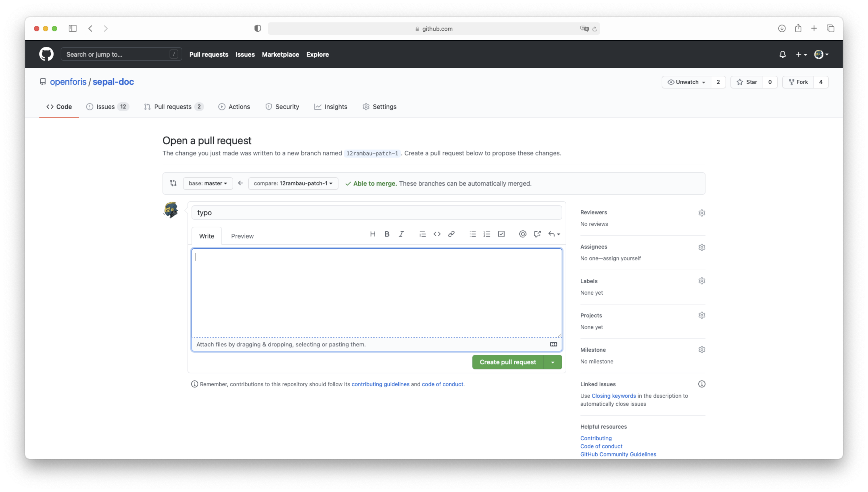Add a link using link icon

click(451, 234)
